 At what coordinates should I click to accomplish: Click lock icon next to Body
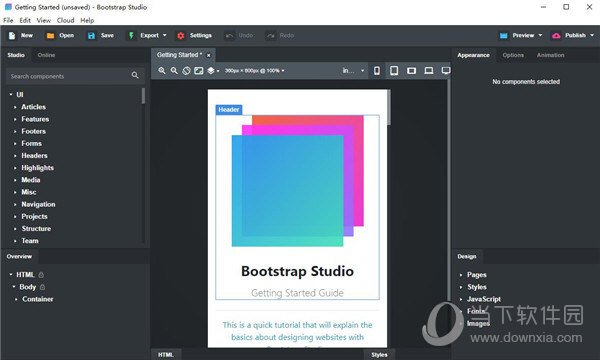click(x=42, y=287)
